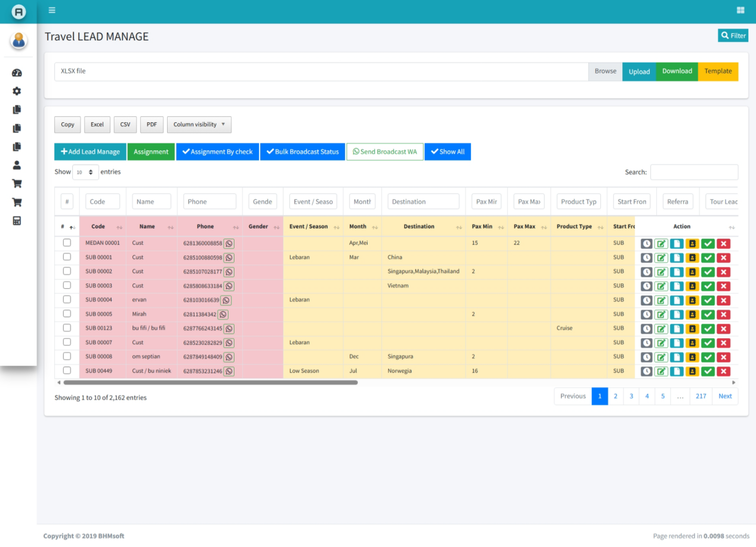Image resolution: width=756 pixels, height=547 pixels.
Task: Check the checkbox for SUB 00002 row
Action: pos(67,271)
